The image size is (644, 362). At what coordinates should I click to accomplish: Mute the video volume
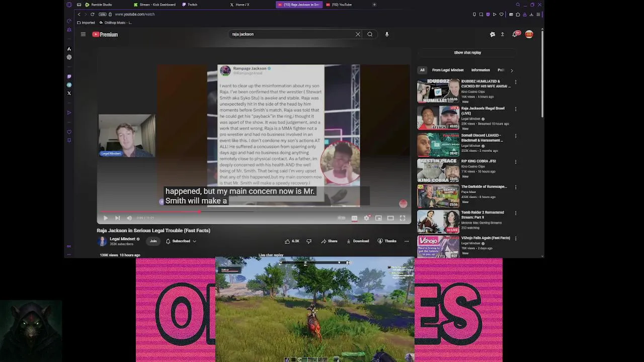129,218
